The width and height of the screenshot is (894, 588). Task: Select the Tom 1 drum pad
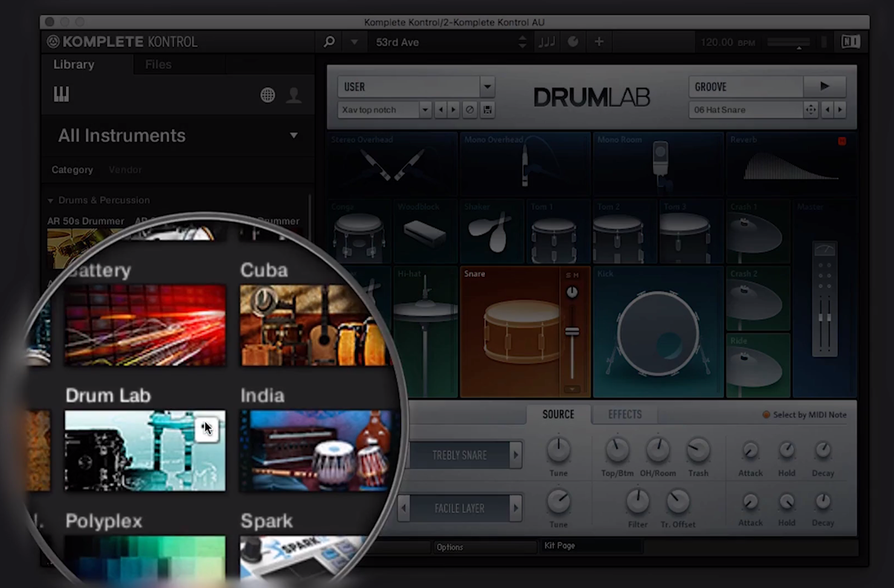tap(558, 232)
